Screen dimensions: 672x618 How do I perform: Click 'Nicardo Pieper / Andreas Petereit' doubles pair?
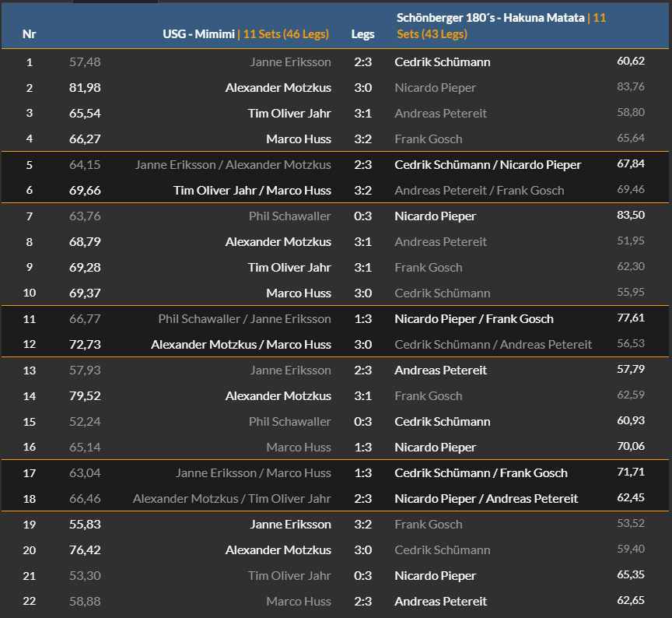(x=486, y=499)
